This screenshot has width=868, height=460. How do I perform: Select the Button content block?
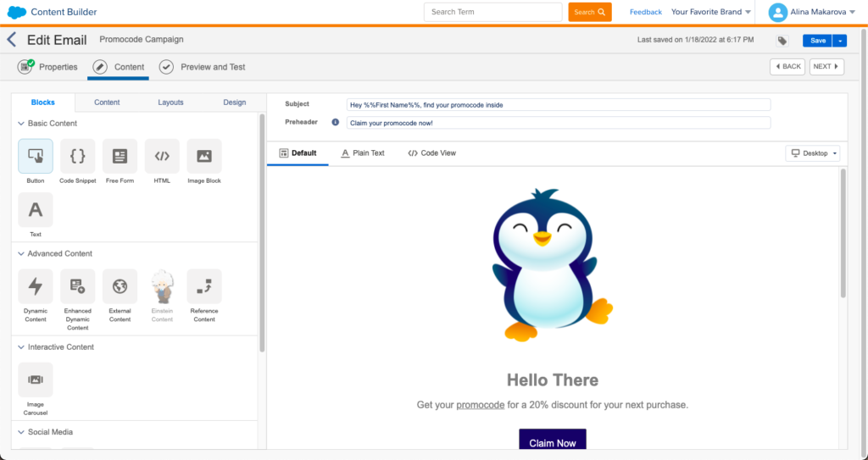tap(36, 156)
